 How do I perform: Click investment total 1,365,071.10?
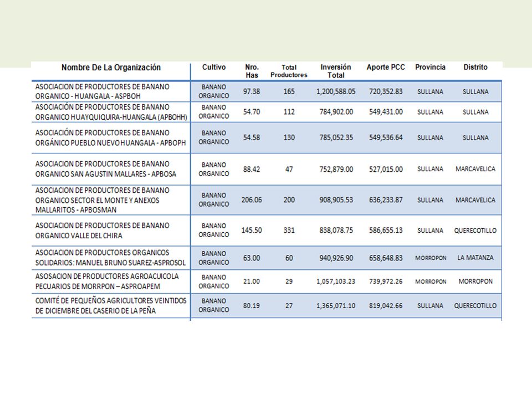click(x=336, y=306)
